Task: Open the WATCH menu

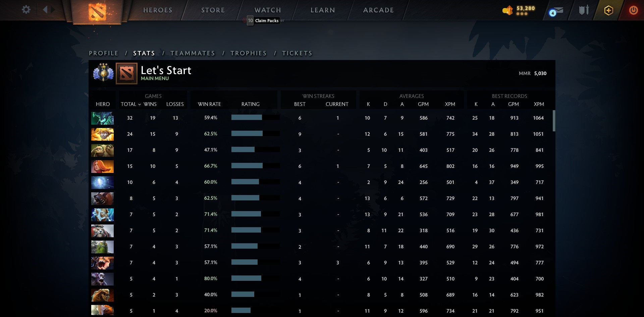Action: [267, 10]
